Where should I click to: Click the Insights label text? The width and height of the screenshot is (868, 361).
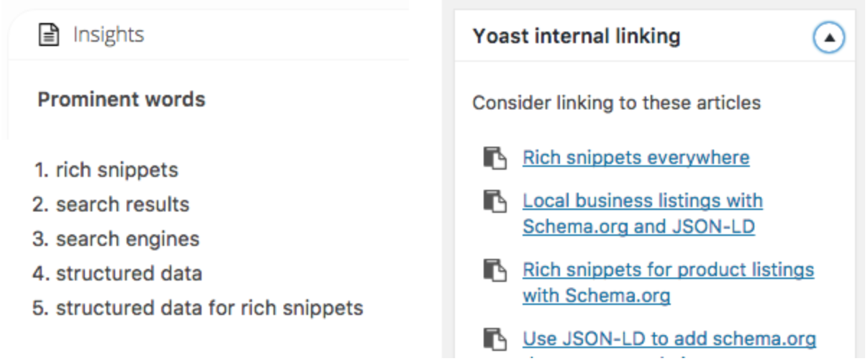108,35
